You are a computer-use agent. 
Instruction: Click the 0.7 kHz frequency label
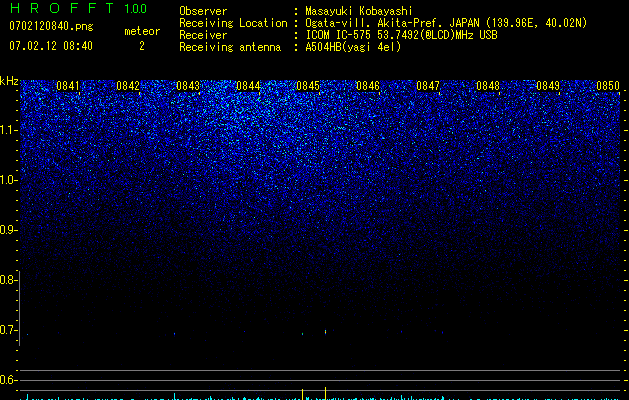tap(8, 330)
